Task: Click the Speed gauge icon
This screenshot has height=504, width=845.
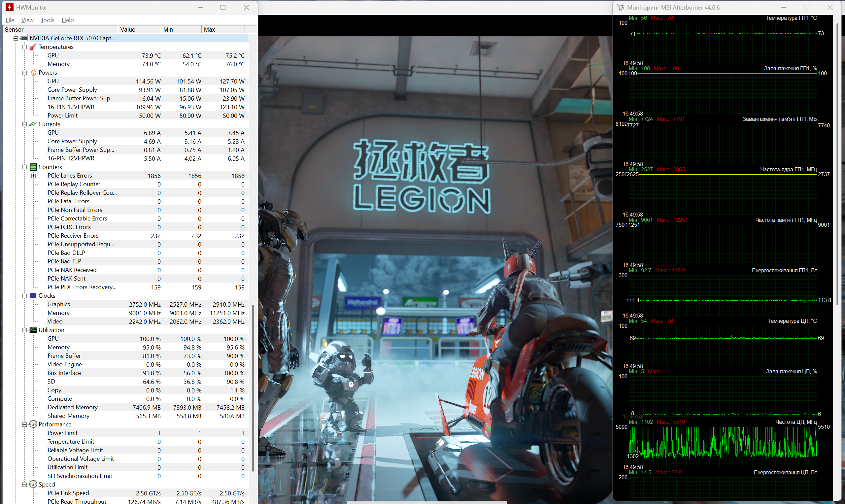Action: coord(33,484)
